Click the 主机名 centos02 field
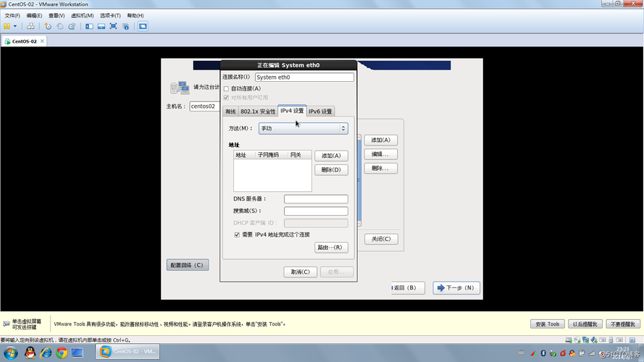 (204, 106)
